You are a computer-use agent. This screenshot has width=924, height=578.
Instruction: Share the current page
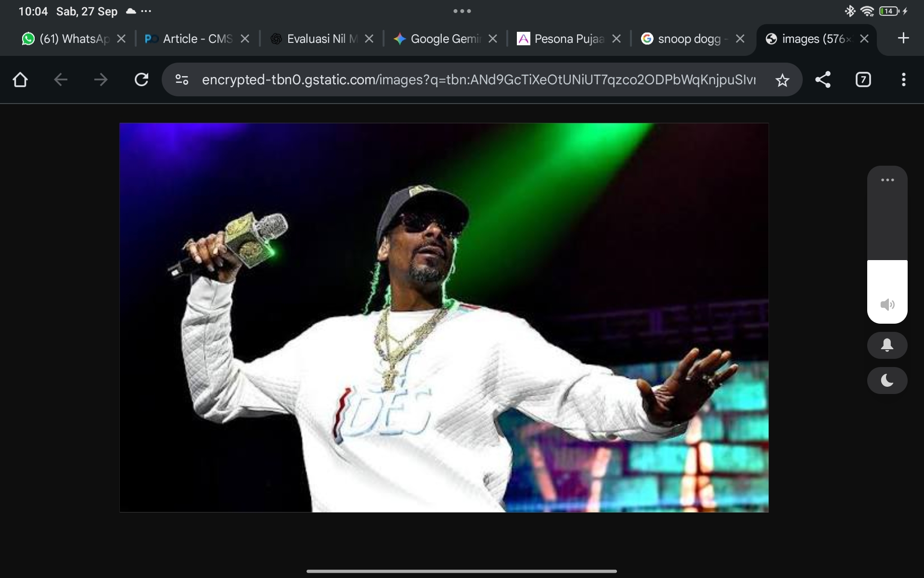tap(823, 79)
